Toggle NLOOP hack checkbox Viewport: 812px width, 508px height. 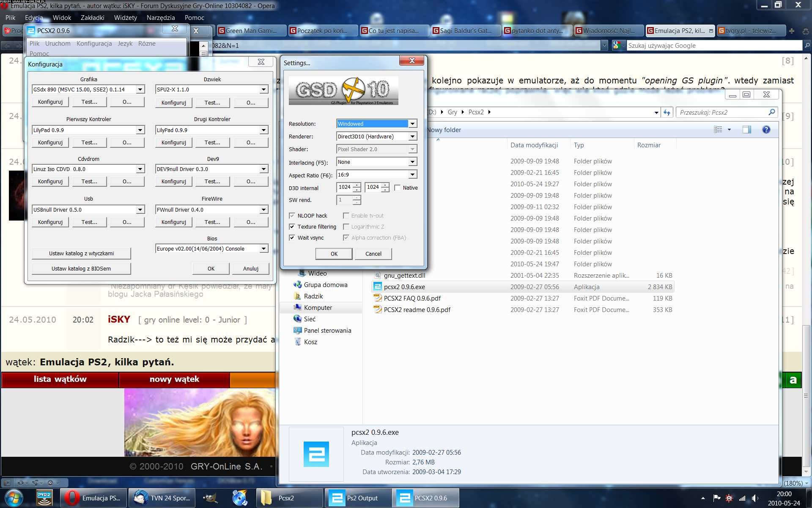292,215
